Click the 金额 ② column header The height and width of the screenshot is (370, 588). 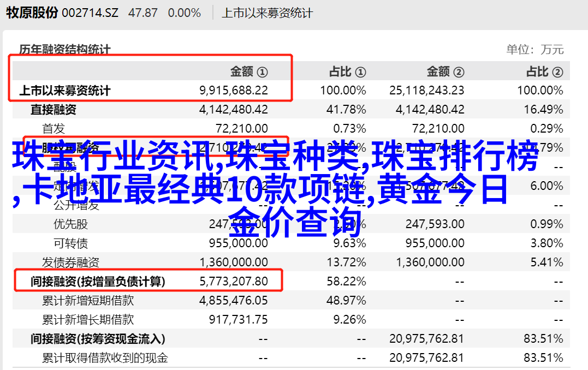[446, 71]
